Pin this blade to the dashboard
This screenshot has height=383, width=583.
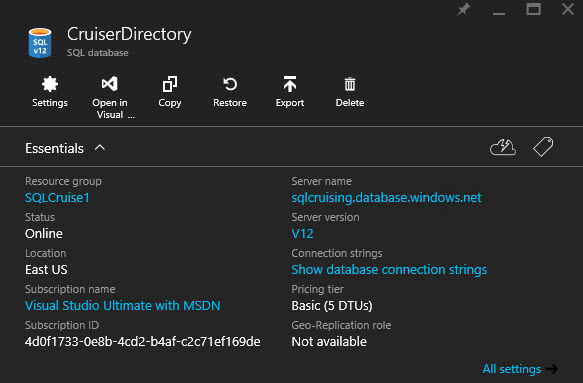tap(464, 9)
